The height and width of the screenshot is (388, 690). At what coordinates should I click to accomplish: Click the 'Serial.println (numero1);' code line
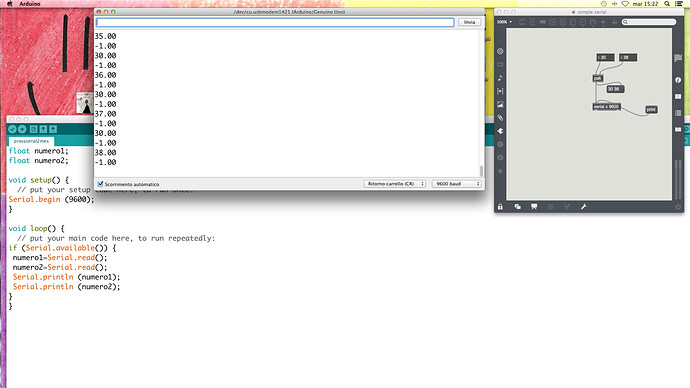pyautogui.click(x=66, y=277)
